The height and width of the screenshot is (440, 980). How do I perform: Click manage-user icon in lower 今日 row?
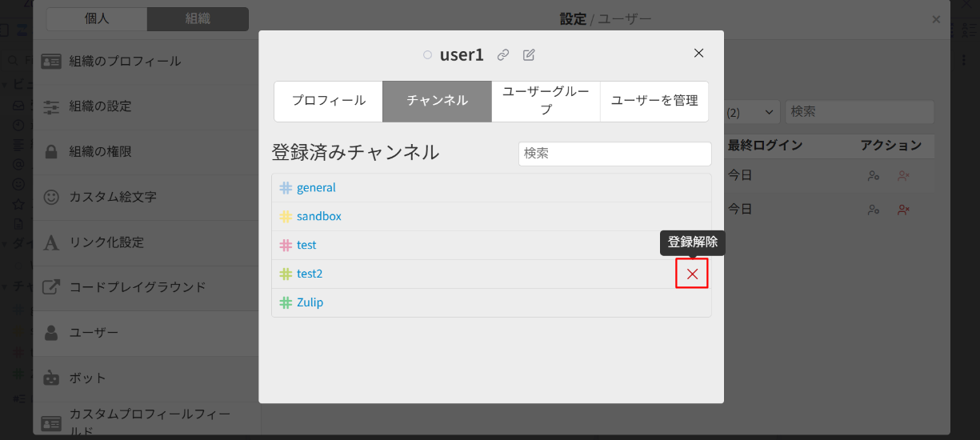874,210
